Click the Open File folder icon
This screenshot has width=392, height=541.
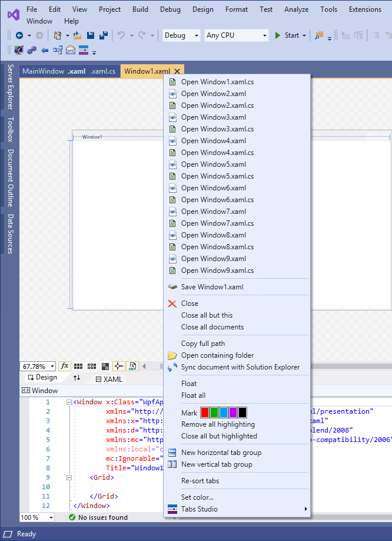[x=77, y=35]
